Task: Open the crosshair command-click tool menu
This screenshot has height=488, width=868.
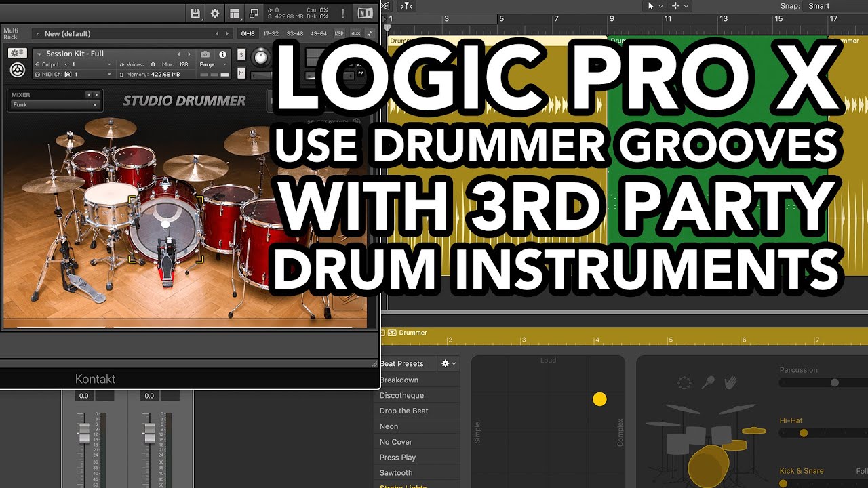Action: tap(679, 6)
